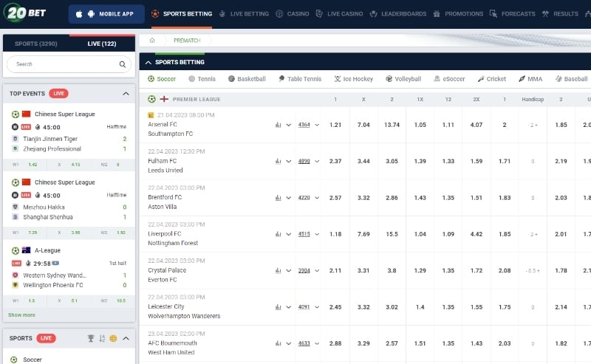This screenshot has width=591, height=364.
Task: Expand chevron next to Arsenal FC stats icon
Action: pos(289,125)
